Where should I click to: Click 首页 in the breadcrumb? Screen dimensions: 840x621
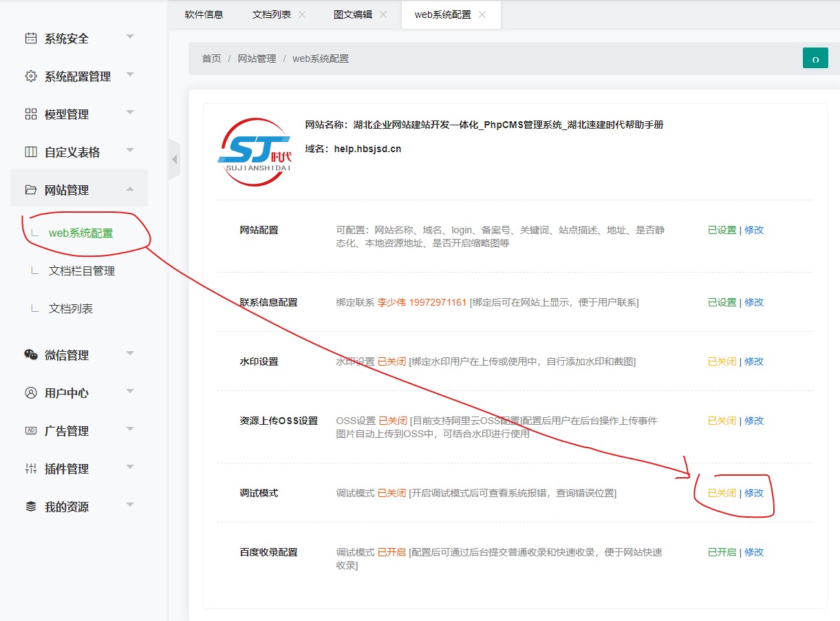pos(211,59)
